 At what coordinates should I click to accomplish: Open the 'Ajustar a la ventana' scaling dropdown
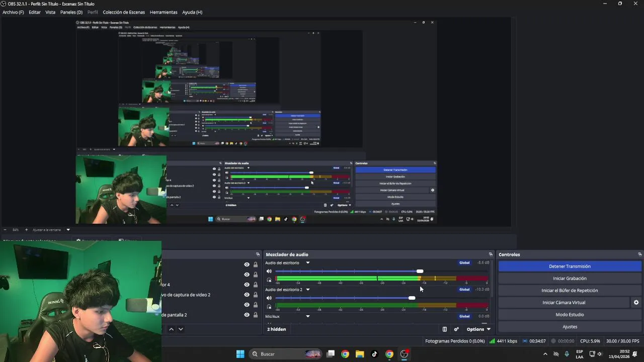click(51, 230)
